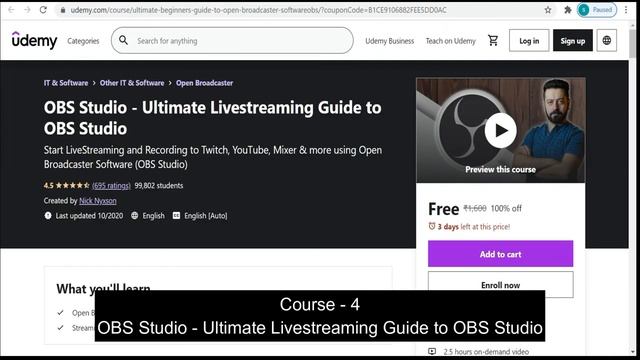Open the language globe selector
The height and width of the screenshot is (360, 640).
607,40
